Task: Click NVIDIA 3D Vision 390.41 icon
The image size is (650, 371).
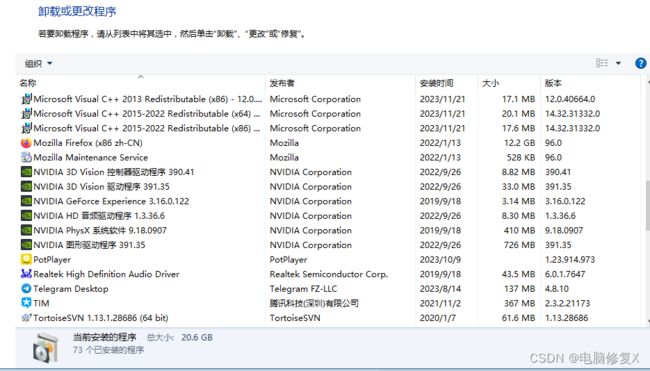Action: pyautogui.click(x=26, y=172)
